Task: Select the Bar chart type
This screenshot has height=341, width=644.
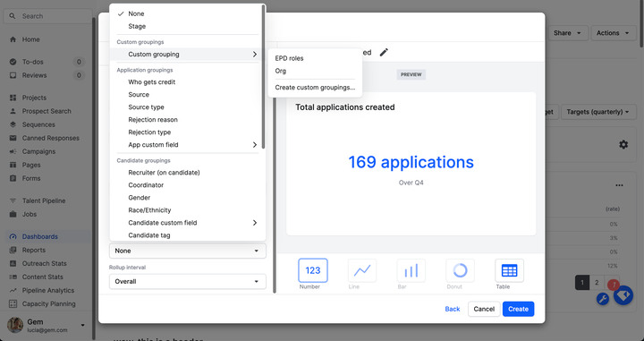Action: coord(411,270)
